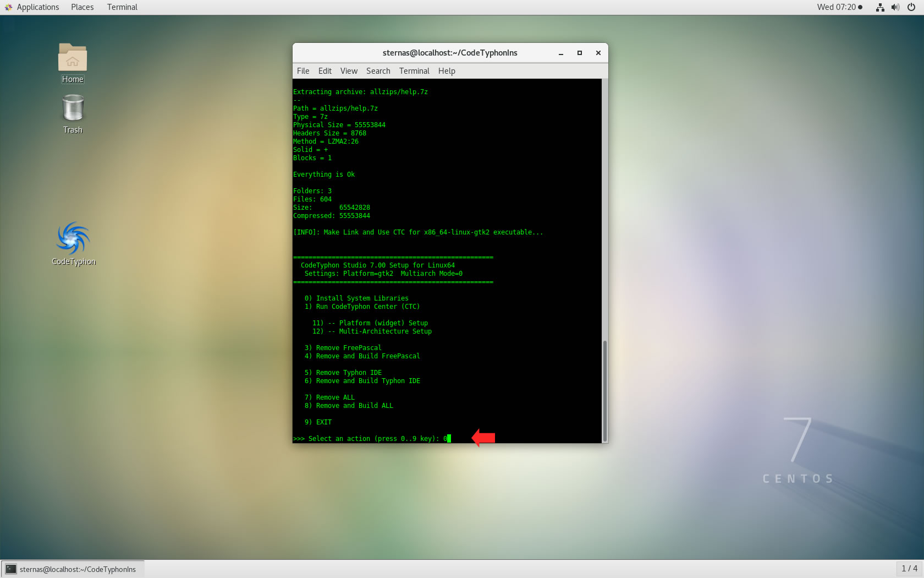This screenshot has height=578, width=924.
Task: Click the '7) Remove ALL' line
Action: 330,397
